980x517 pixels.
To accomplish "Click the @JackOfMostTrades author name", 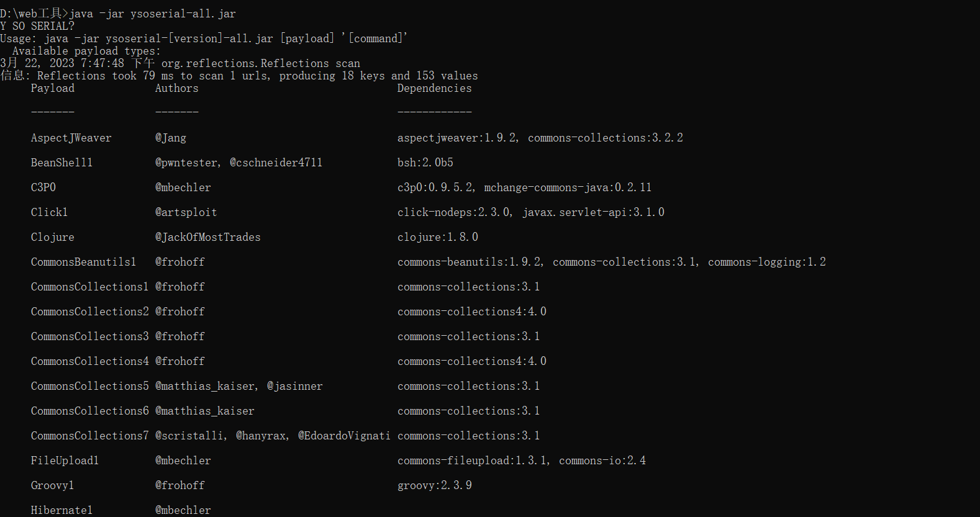I will pyautogui.click(x=207, y=237).
